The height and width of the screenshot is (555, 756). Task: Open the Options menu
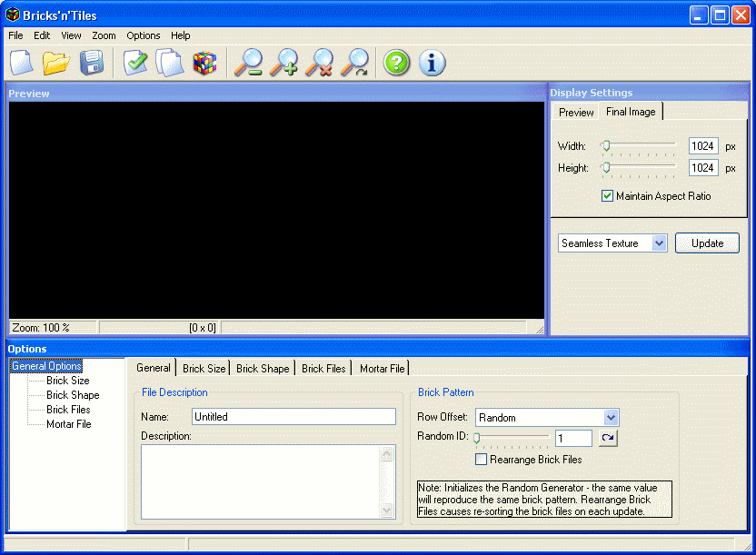coord(144,35)
